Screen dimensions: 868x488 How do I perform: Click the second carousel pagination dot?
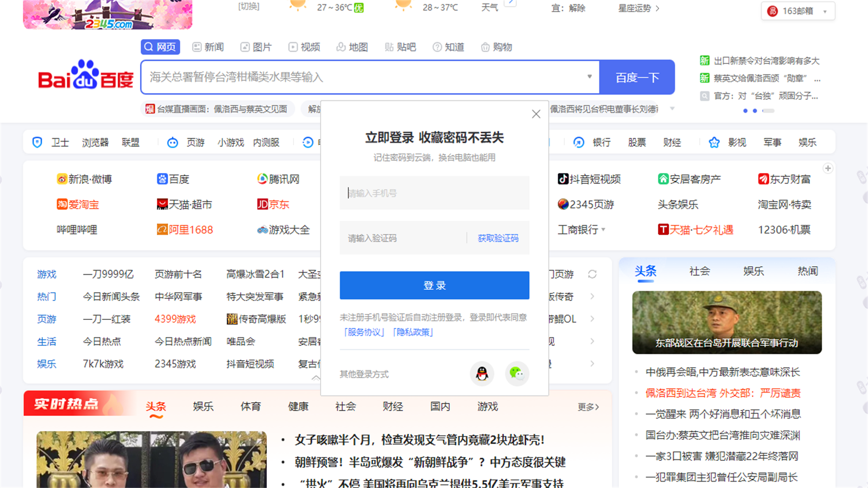(755, 111)
